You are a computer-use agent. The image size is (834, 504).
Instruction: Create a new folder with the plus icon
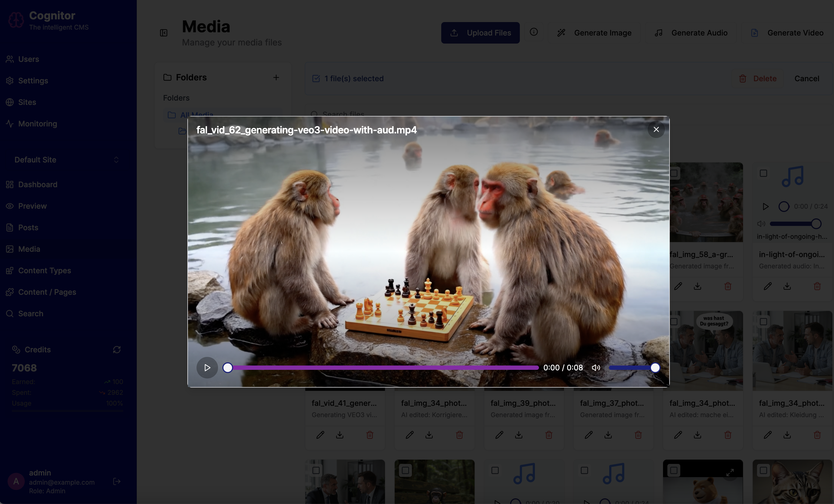[x=276, y=77]
